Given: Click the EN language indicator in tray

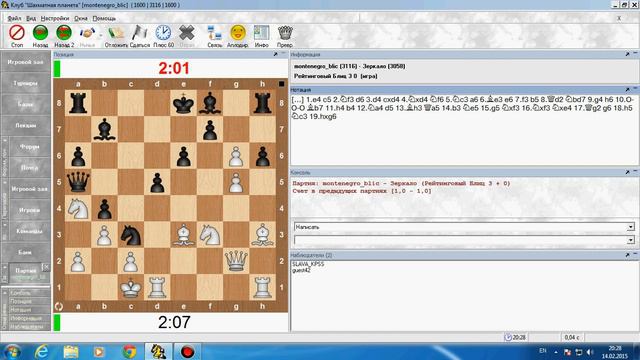Looking at the screenshot, I should point(542,351).
